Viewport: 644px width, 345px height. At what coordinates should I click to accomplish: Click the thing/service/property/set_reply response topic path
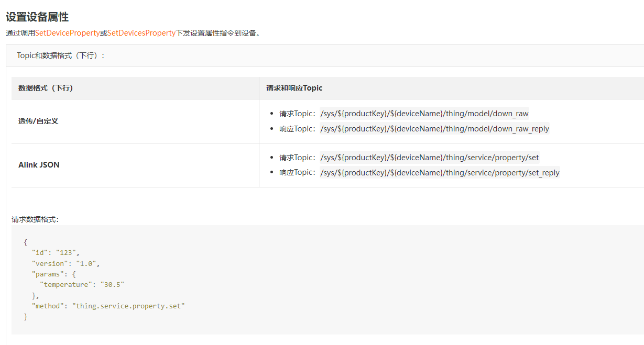point(440,173)
